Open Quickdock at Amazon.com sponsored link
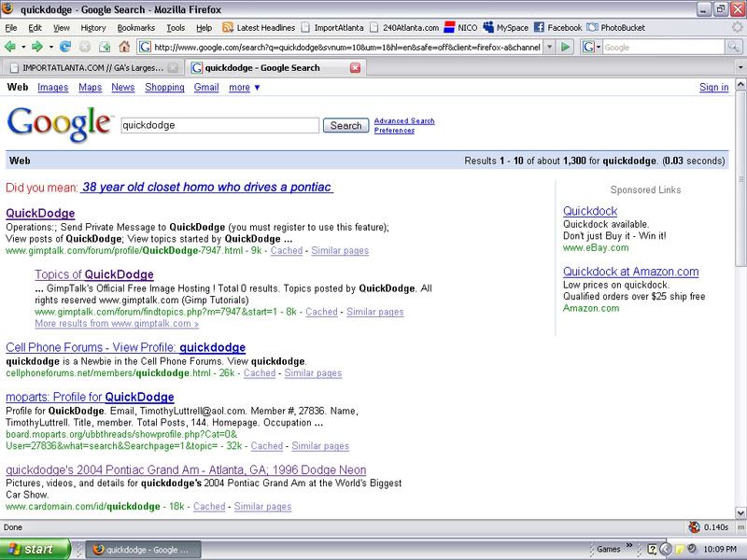This screenshot has width=747, height=560. point(631,272)
